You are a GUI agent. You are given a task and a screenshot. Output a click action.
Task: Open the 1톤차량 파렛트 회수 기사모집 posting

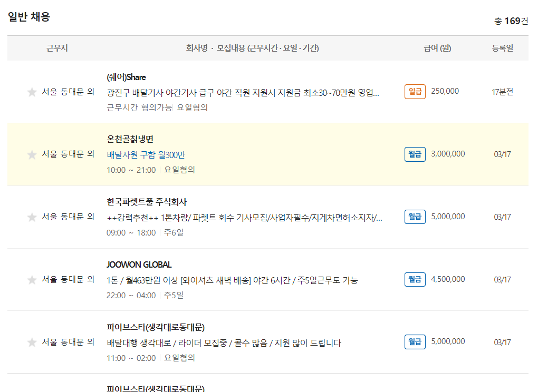coord(245,218)
